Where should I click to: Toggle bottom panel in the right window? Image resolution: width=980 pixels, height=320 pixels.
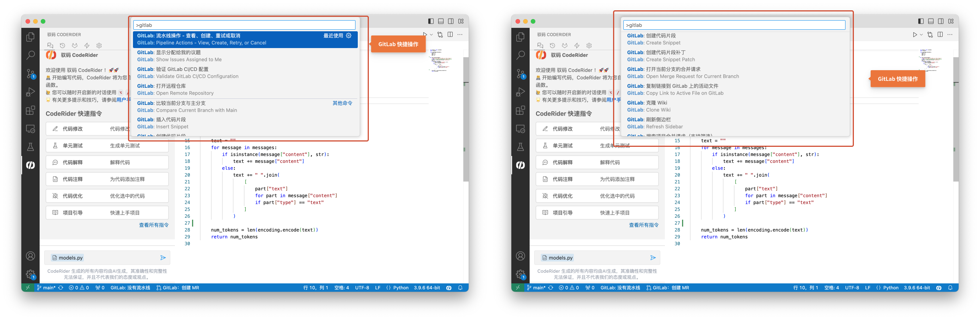[x=931, y=21]
